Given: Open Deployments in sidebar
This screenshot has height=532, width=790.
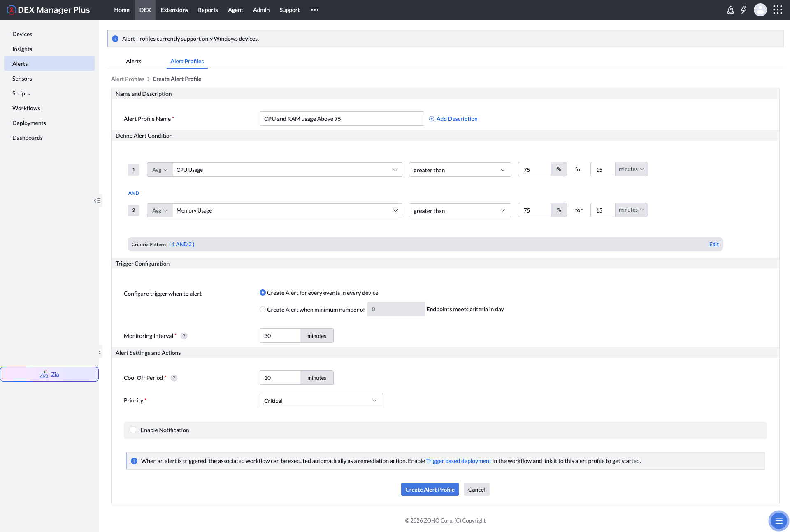Looking at the screenshot, I should click(x=49, y=123).
